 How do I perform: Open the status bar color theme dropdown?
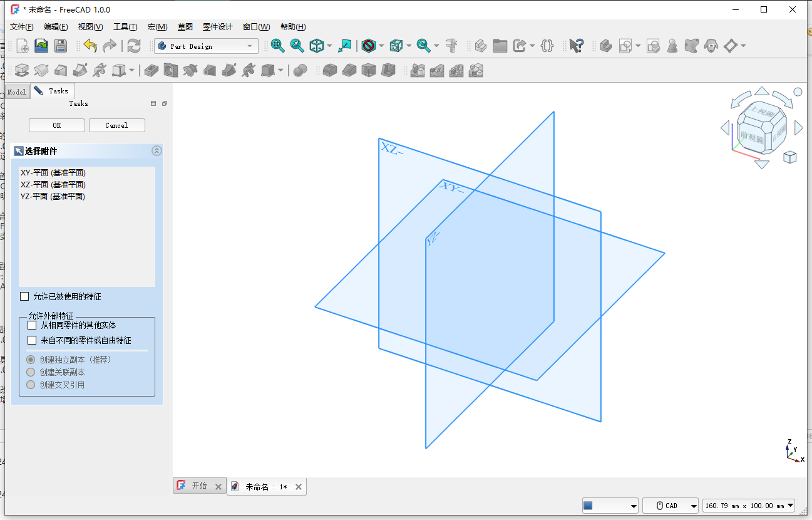pos(610,506)
